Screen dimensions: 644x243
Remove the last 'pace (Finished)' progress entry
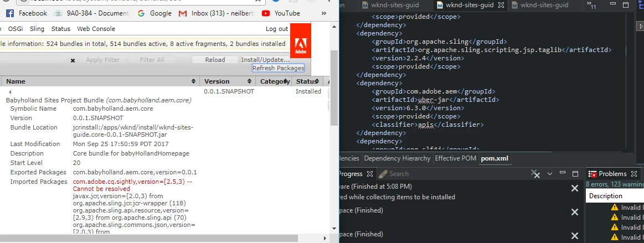(575, 236)
